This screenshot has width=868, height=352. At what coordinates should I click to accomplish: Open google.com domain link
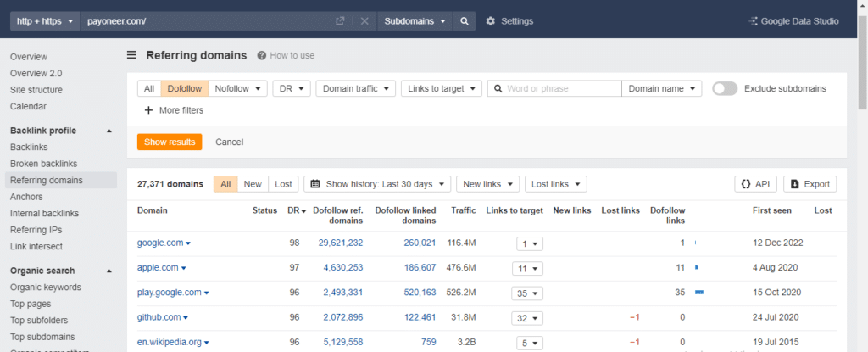tap(160, 243)
